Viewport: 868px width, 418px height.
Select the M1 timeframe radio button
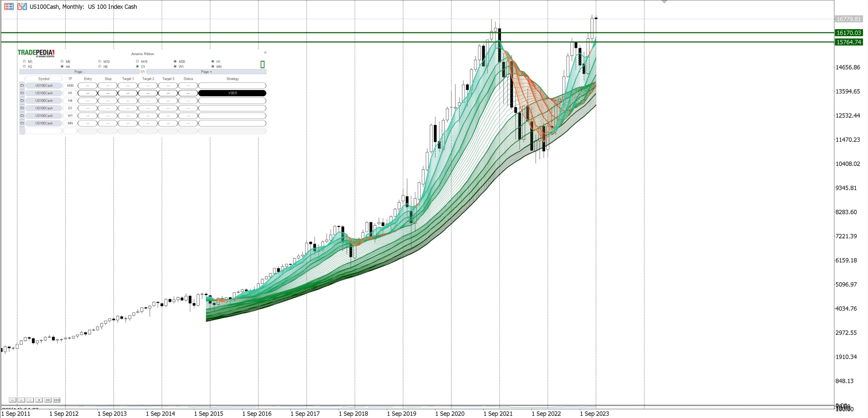(x=24, y=61)
